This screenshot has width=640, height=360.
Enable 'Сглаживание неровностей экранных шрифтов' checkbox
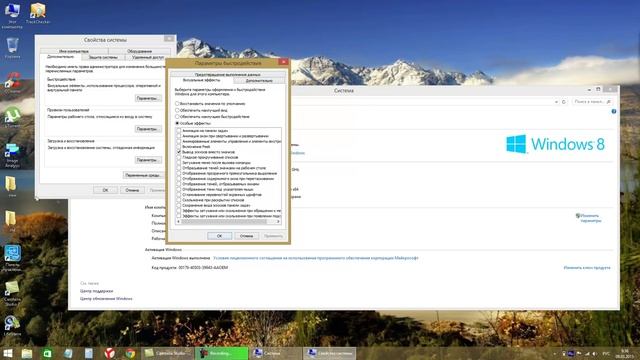point(178,195)
